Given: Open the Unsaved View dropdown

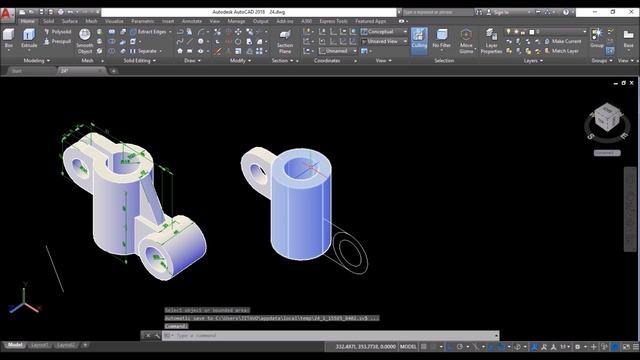Looking at the screenshot, I should pos(384,41).
